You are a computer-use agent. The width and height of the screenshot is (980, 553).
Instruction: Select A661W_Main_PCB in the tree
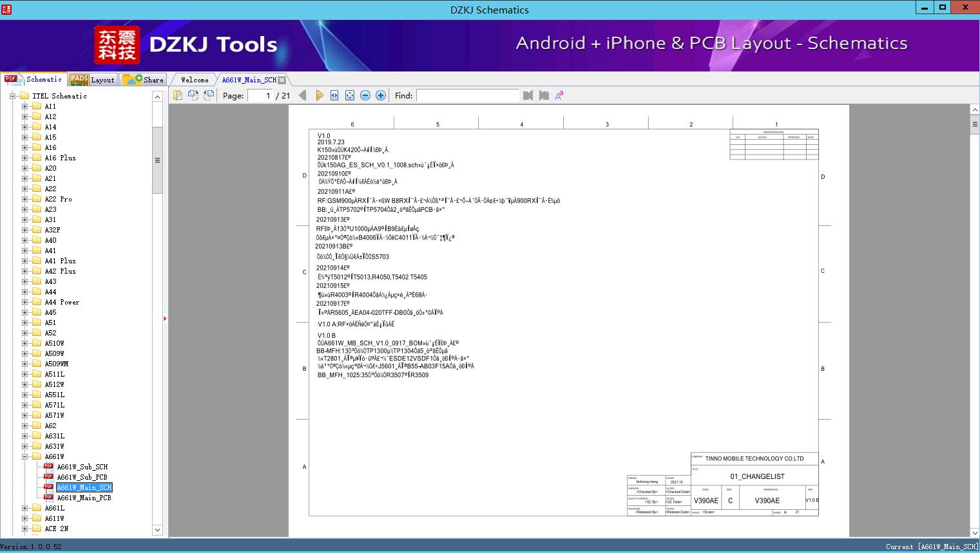click(x=84, y=498)
